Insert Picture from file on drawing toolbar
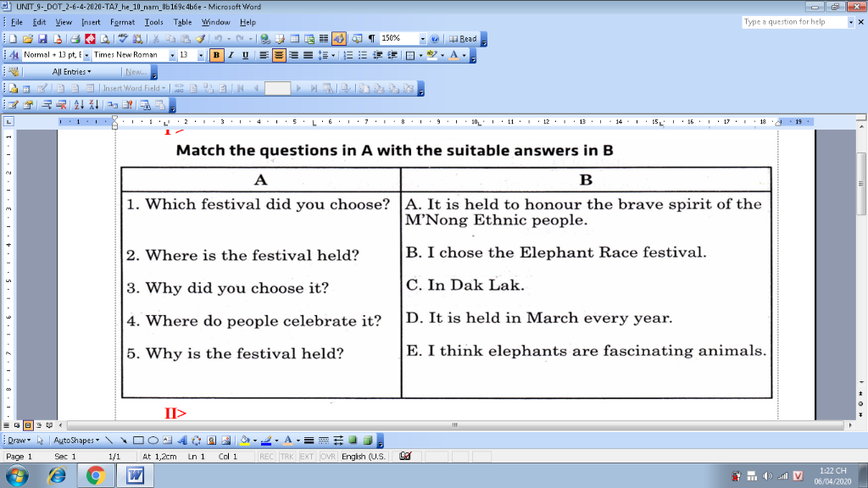The width and height of the screenshot is (868, 488). (x=225, y=441)
